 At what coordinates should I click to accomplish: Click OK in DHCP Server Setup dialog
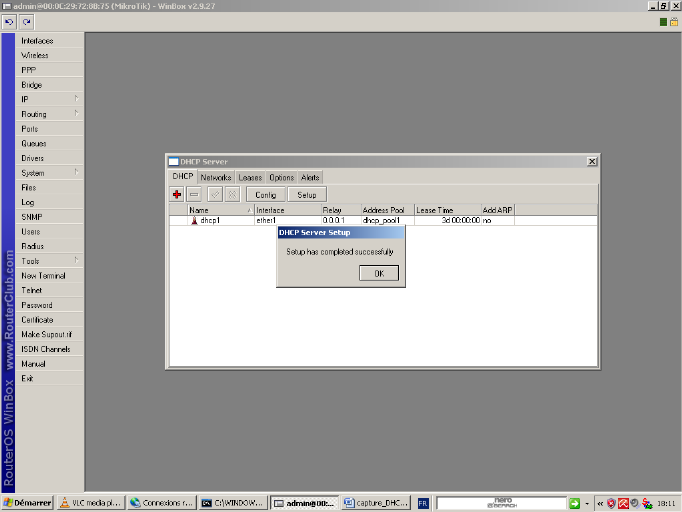[x=379, y=273]
